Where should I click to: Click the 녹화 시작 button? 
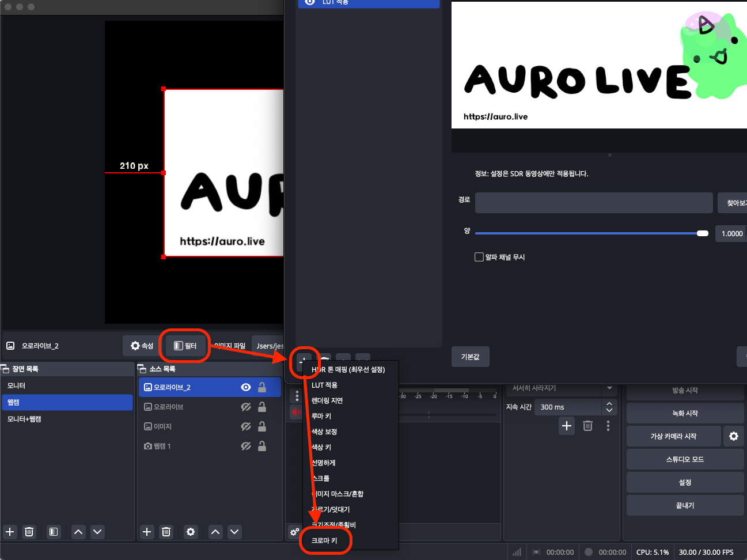(x=685, y=413)
